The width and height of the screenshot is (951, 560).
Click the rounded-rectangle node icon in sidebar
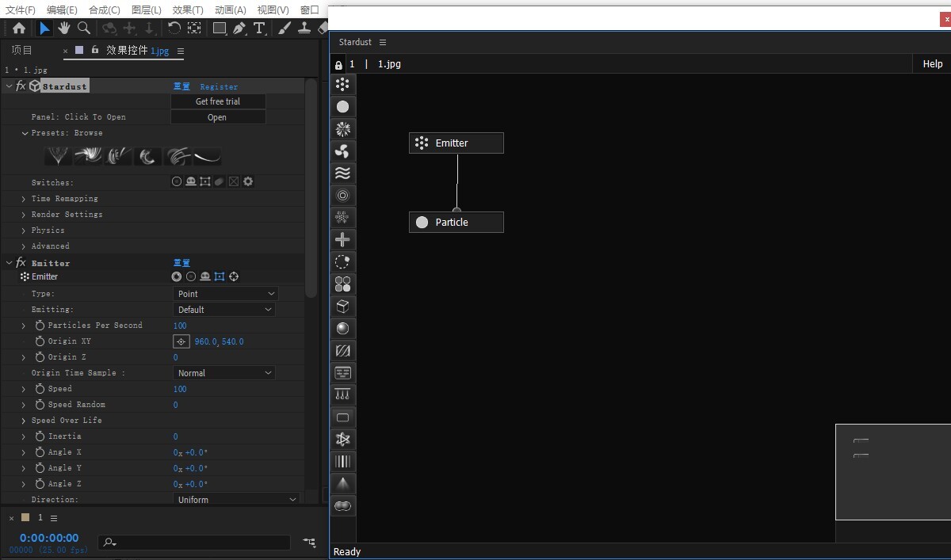click(x=342, y=417)
